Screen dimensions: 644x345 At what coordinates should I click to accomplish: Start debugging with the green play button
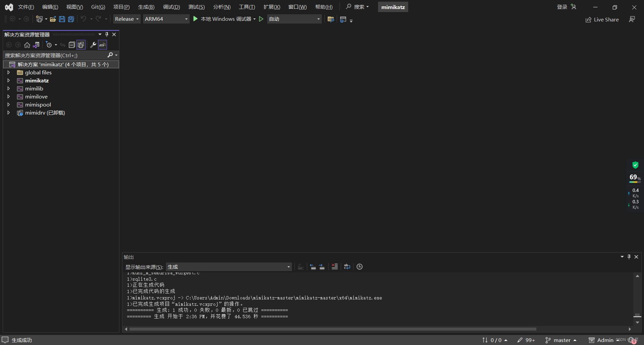point(196,19)
